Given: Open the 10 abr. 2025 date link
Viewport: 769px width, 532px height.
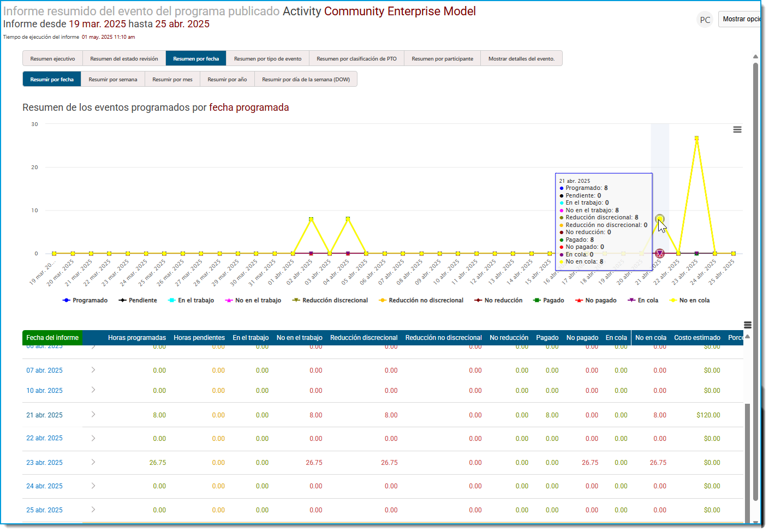Looking at the screenshot, I should [44, 391].
